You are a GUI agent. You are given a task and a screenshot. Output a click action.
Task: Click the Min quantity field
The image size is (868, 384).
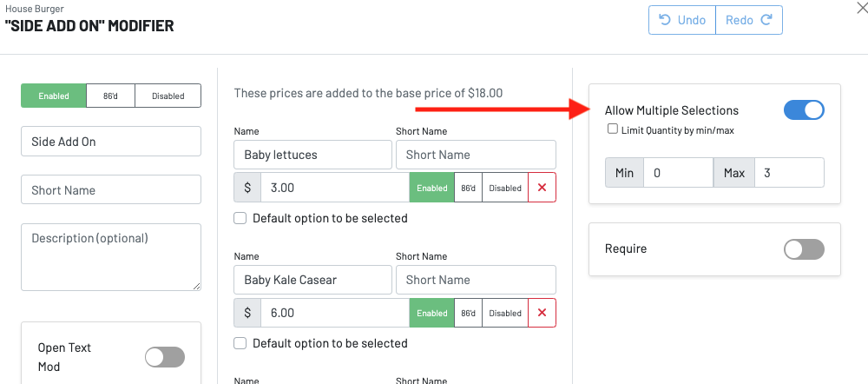[677, 173]
